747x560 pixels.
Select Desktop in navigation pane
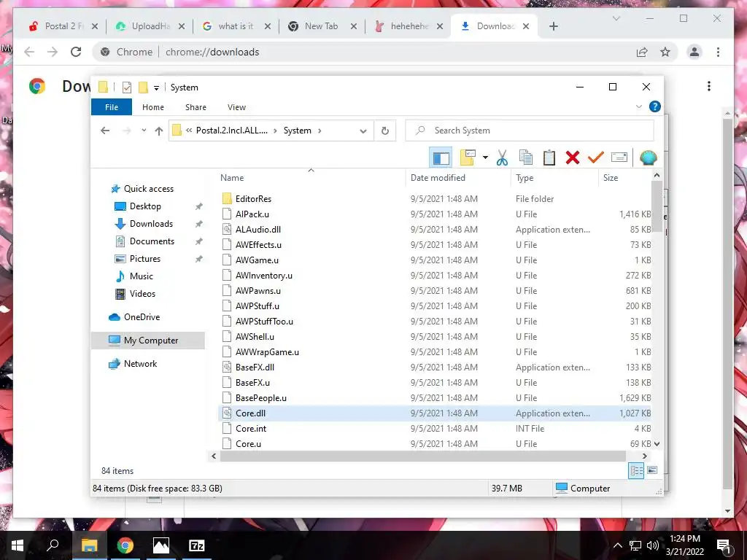(145, 206)
